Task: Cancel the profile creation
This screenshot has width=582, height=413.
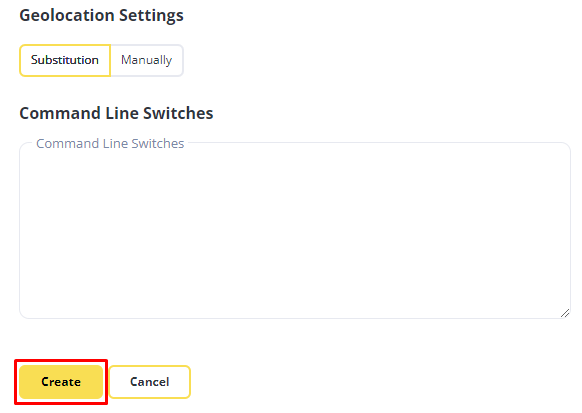Action: point(150,382)
